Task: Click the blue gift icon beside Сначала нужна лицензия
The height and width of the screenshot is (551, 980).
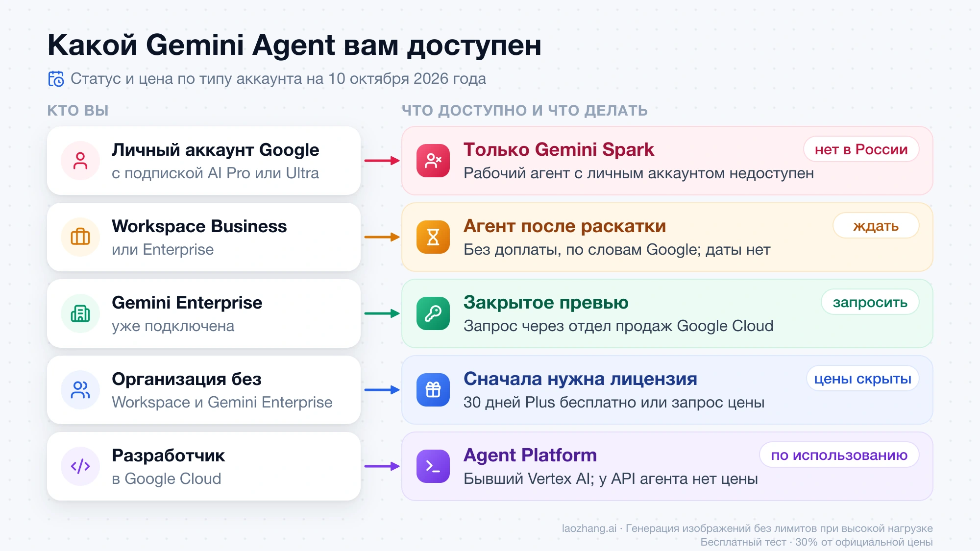Action: click(433, 390)
